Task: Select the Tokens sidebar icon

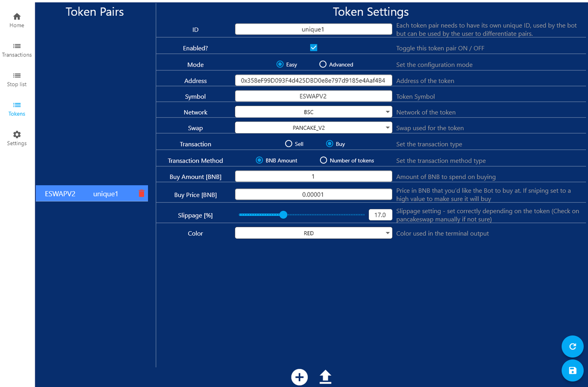Action: 17,105
